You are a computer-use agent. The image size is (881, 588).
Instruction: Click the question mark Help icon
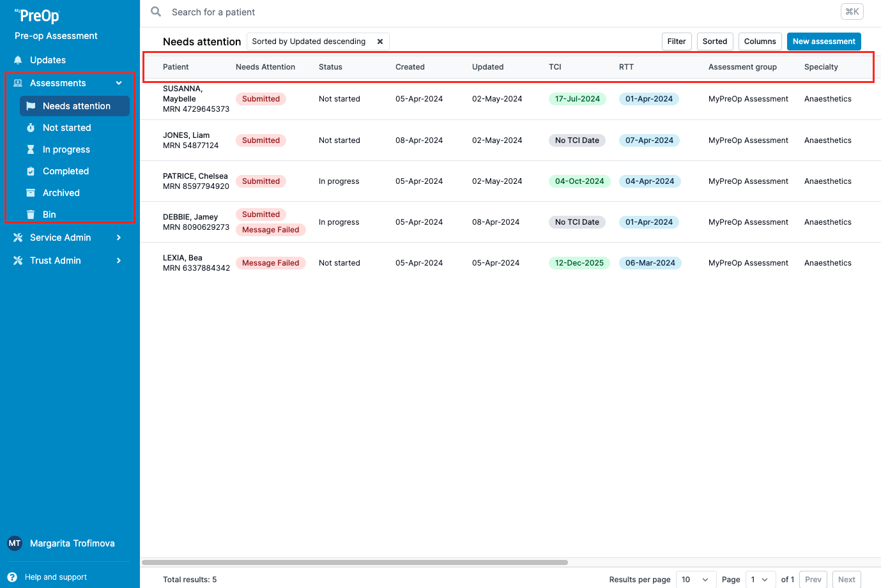click(12, 577)
